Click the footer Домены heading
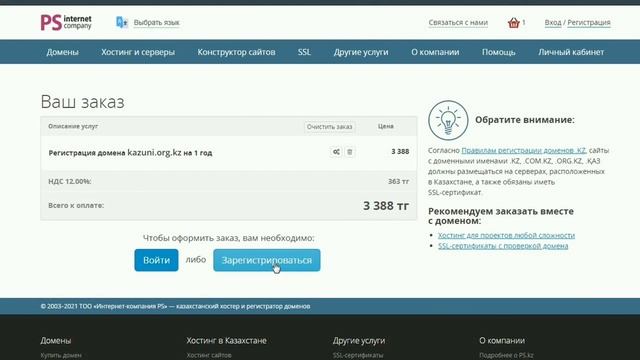This screenshot has height=360, width=640. [x=56, y=340]
